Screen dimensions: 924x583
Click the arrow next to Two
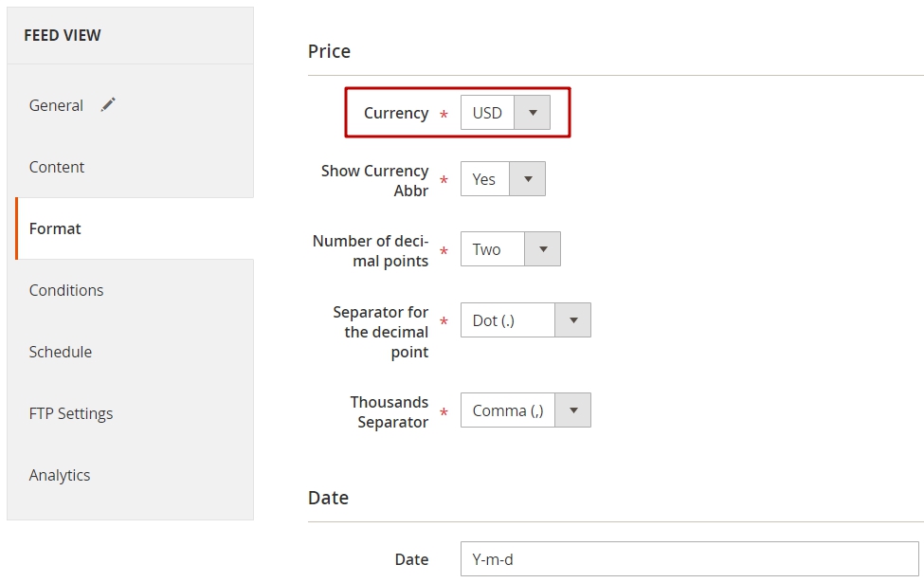click(542, 248)
